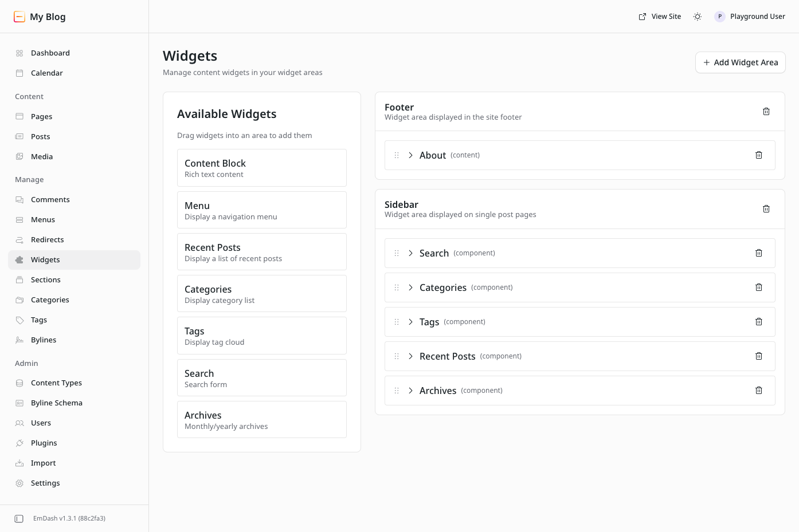Toggle the light/dark theme icon
This screenshot has height=532, width=799.
(x=698, y=17)
